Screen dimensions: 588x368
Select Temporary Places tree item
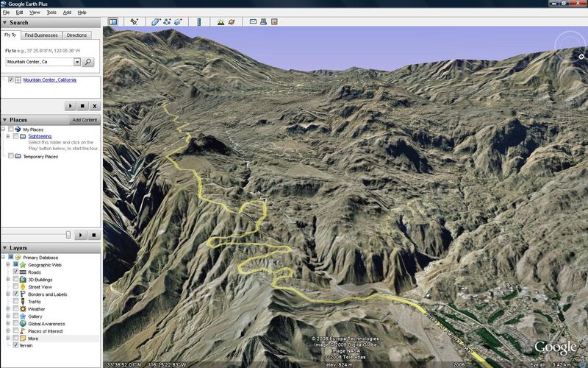point(40,156)
